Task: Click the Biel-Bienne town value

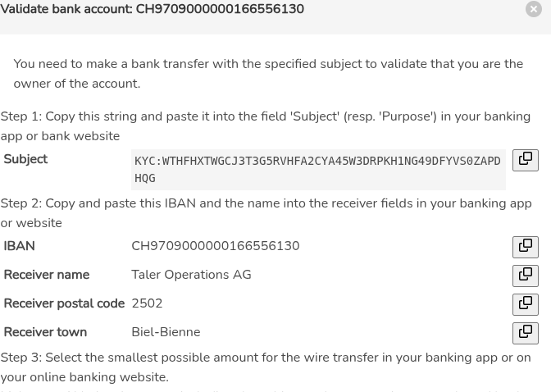Action: click(x=166, y=332)
